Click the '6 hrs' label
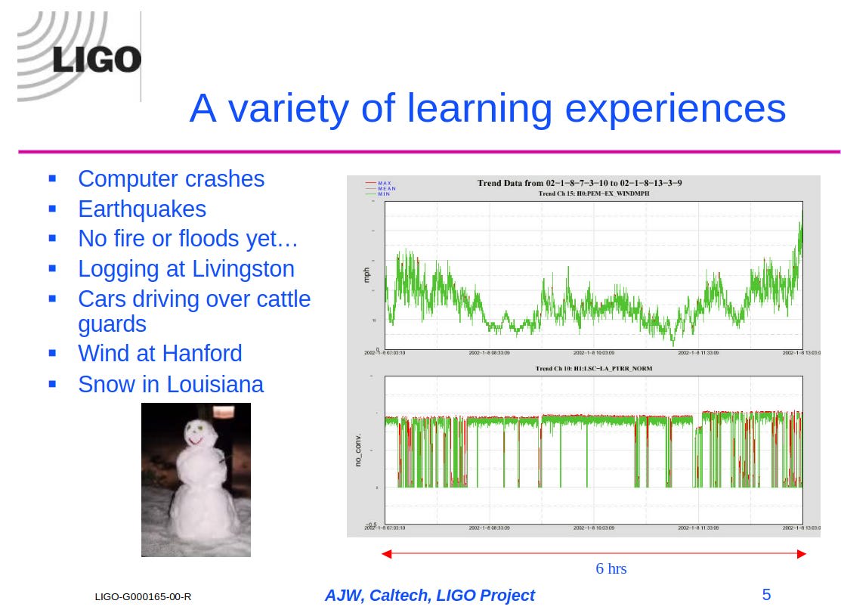Viewport: 841px width, 616px height. (611, 569)
